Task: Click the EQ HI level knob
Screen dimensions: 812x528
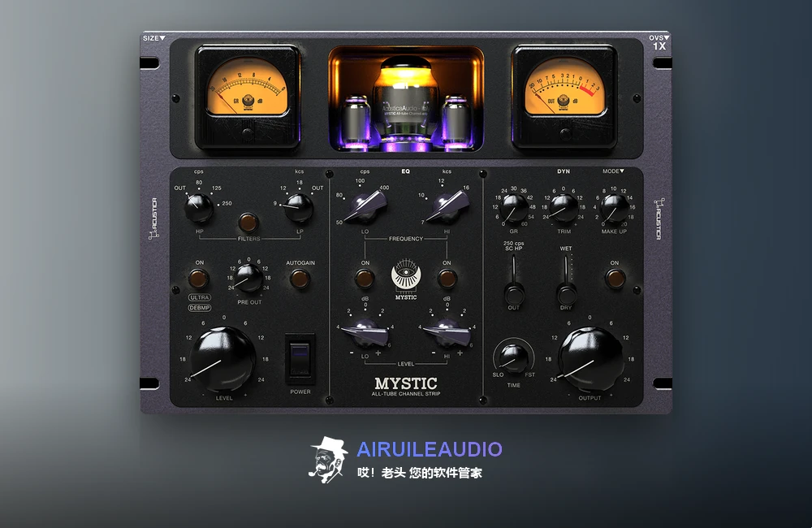Action: (447, 333)
